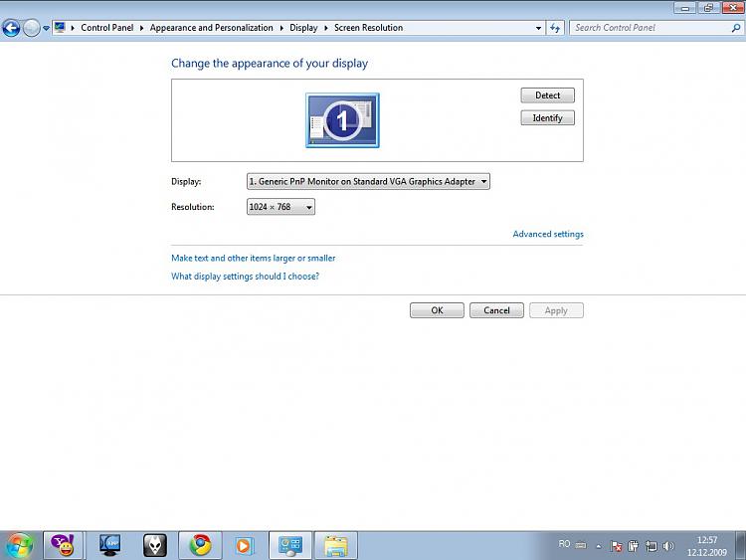746x560 pixels.
Task: Open Yahoo Messenger from taskbar
Action: [64, 545]
